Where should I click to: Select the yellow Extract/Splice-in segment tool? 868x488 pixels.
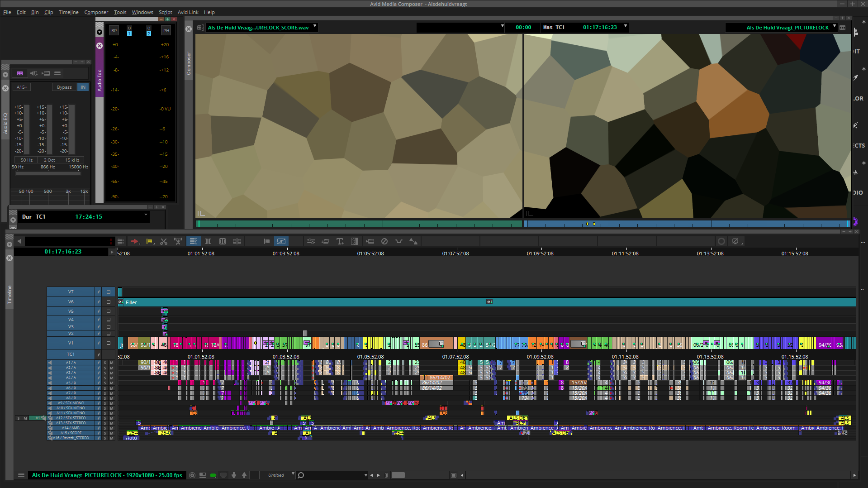click(150, 241)
